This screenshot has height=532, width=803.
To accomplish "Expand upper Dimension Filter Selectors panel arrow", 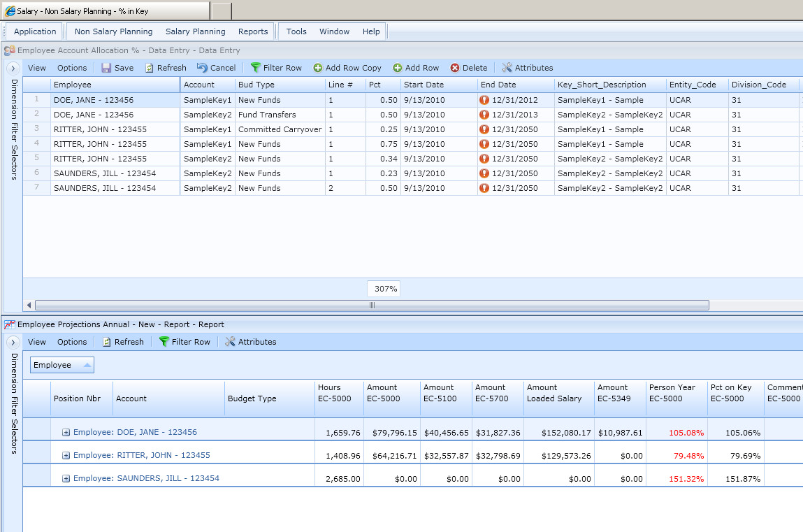I will click(13, 68).
